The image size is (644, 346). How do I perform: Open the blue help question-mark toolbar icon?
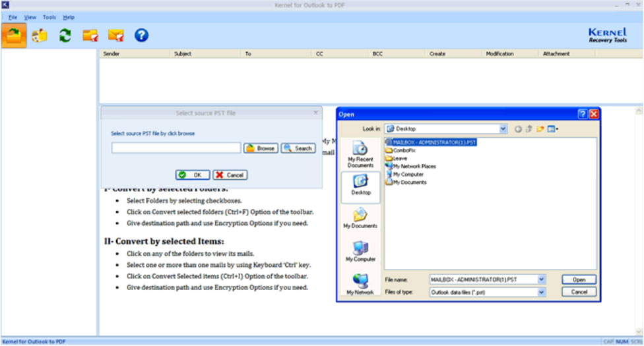pos(141,36)
